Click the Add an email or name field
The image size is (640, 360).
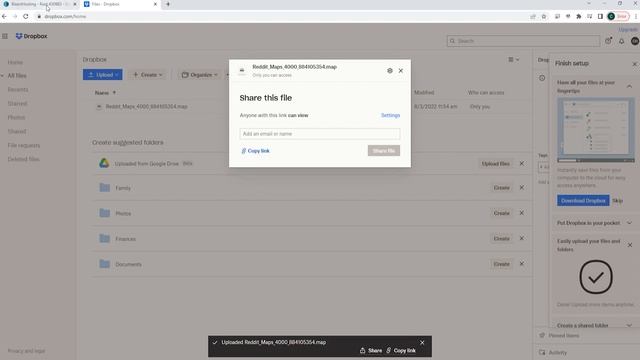click(320, 134)
